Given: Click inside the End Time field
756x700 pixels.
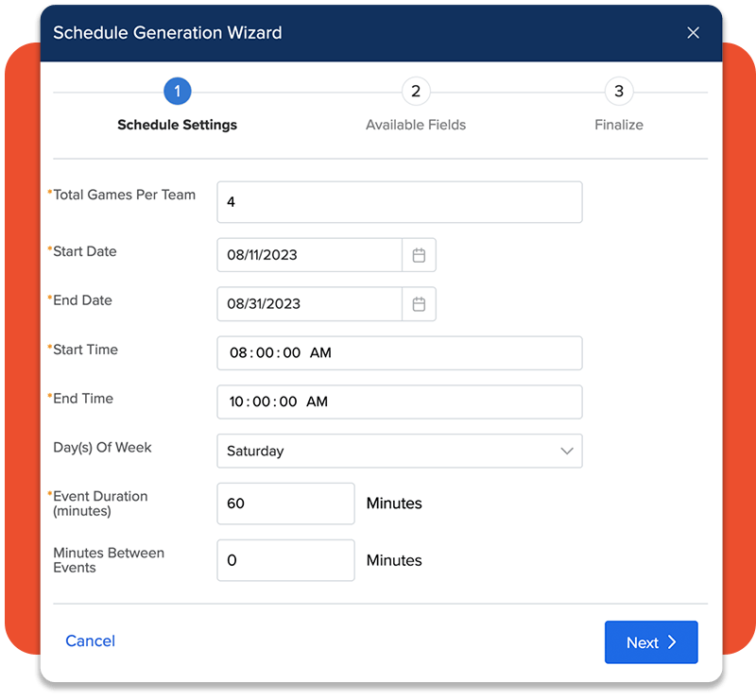Looking at the screenshot, I should click(x=399, y=401).
